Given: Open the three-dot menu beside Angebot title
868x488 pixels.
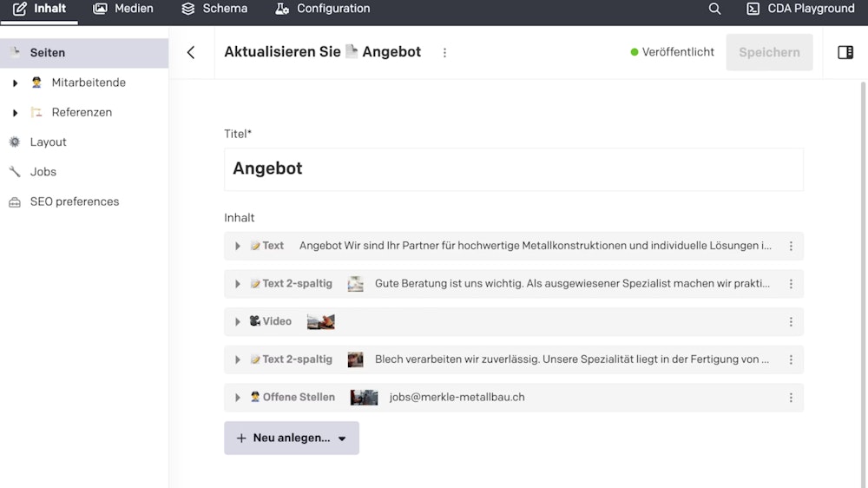Looking at the screenshot, I should pos(444,52).
